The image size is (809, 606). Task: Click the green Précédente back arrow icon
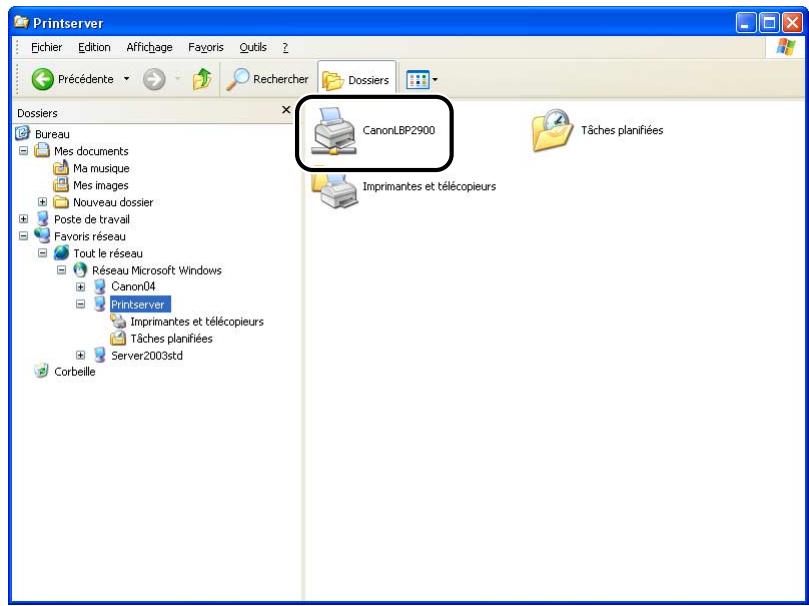[42, 79]
